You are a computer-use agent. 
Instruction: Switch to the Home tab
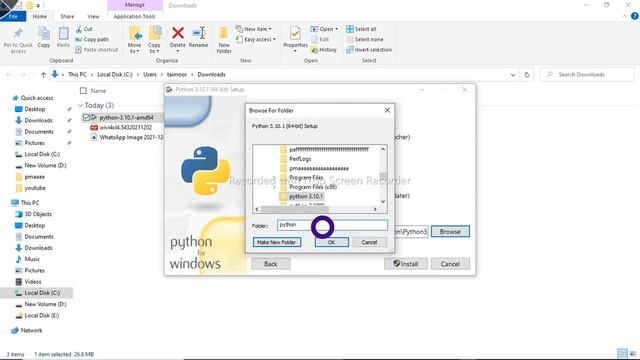40,16
